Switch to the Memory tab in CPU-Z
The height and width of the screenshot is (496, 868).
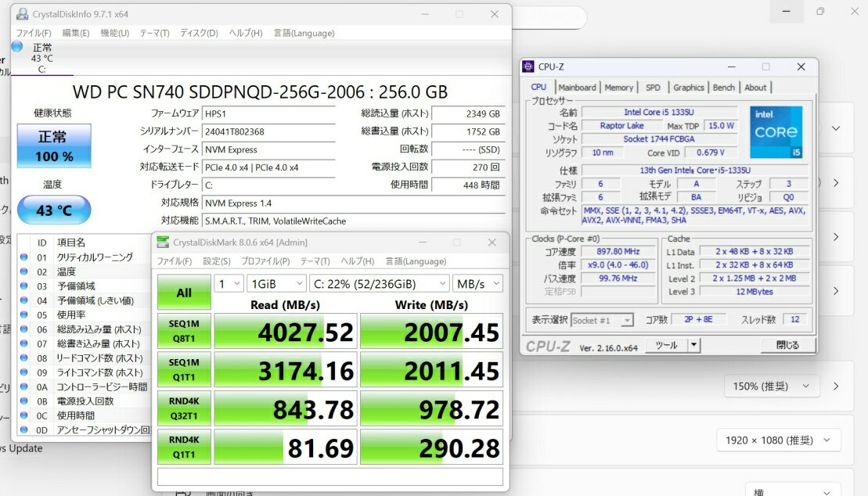click(618, 88)
